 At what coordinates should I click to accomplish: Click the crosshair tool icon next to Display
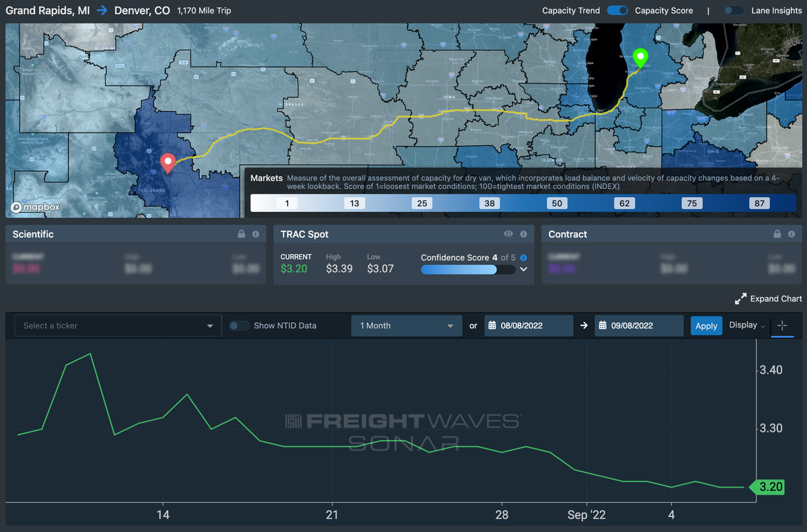point(782,326)
